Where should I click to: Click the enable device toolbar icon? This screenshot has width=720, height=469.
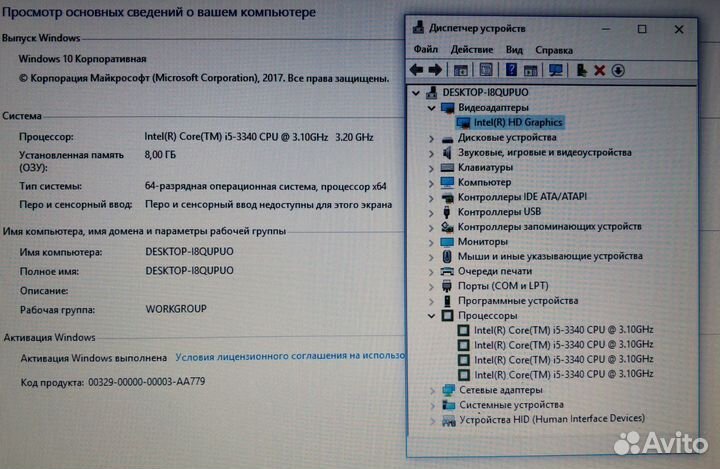pyautogui.click(x=581, y=70)
